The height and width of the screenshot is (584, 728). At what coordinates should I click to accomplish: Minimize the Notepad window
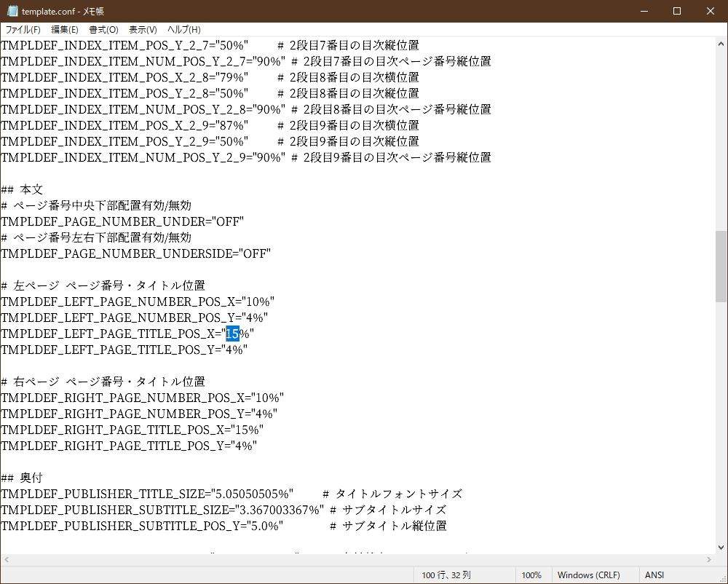[x=644, y=11]
